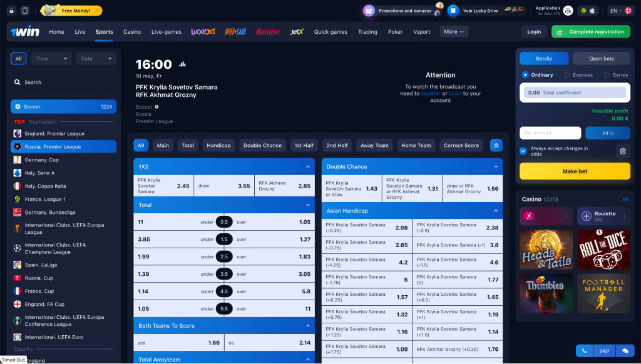Click the trash icon in the betslip

(x=622, y=151)
